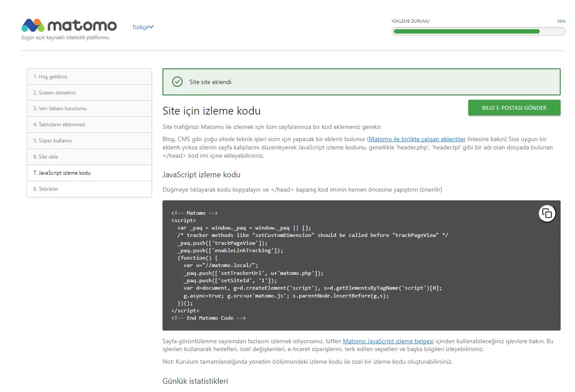575x392 pixels.
Task: Select step 8. Tebrikler
Action: pyautogui.click(x=89, y=189)
